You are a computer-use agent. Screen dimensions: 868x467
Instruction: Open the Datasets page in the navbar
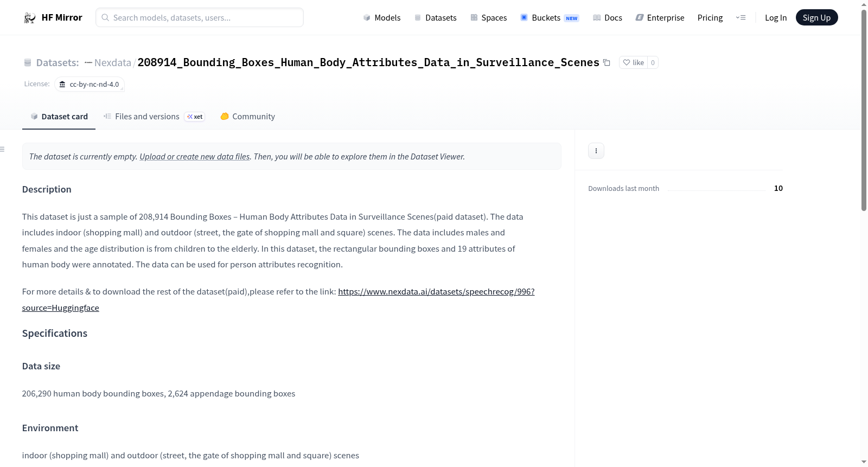[x=435, y=18]
